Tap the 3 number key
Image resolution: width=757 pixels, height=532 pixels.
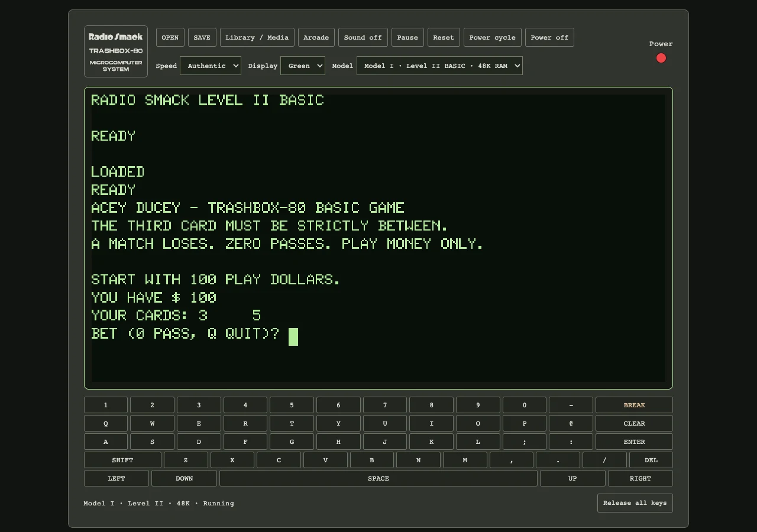coord(199,405)
